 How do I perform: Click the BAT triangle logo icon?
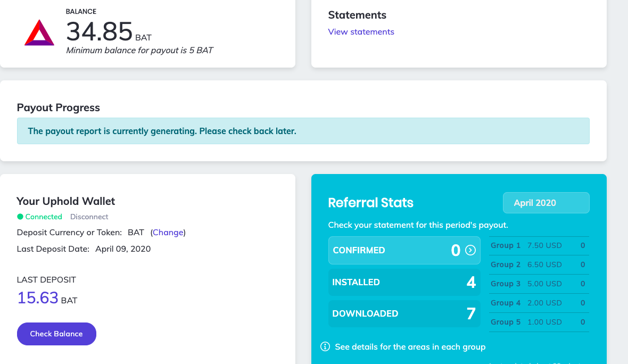(x=39, y=33)
